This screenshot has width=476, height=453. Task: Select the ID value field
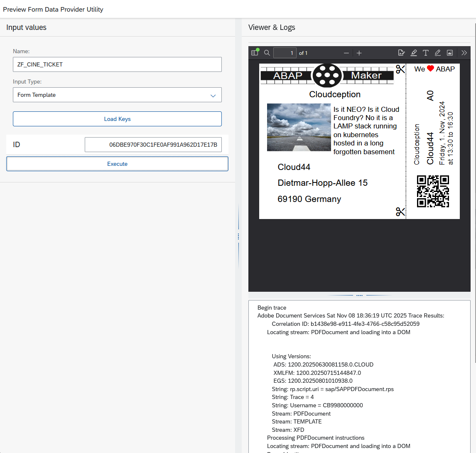click(154, 144)
